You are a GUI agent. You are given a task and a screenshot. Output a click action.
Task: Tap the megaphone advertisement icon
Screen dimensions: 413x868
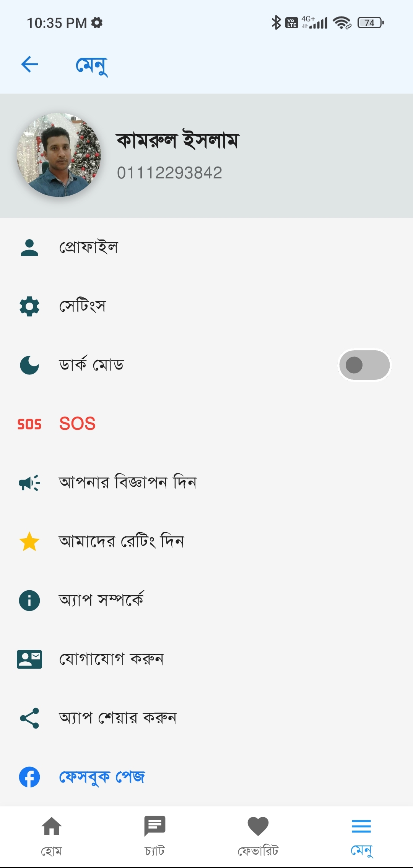click(29, 483)
